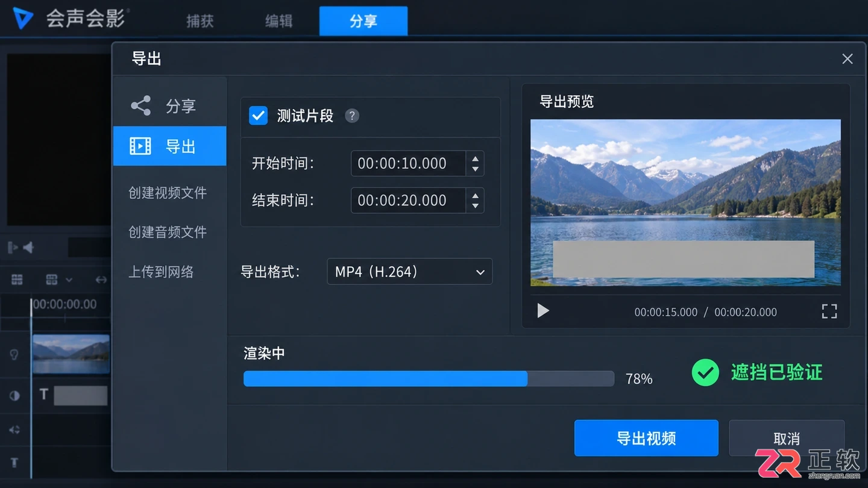Click the T icon on the overlay clip
The image size is (868, 488).
tap(43, 395)
